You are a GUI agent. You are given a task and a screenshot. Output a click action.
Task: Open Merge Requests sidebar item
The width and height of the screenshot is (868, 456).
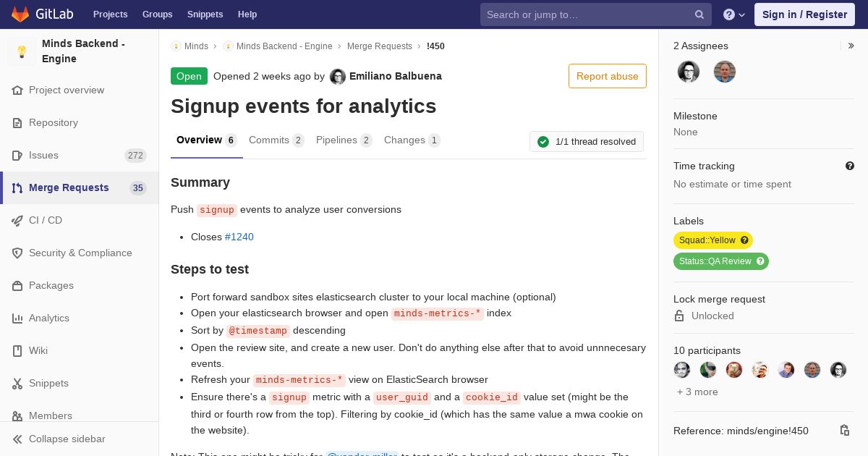coord(80,188)
